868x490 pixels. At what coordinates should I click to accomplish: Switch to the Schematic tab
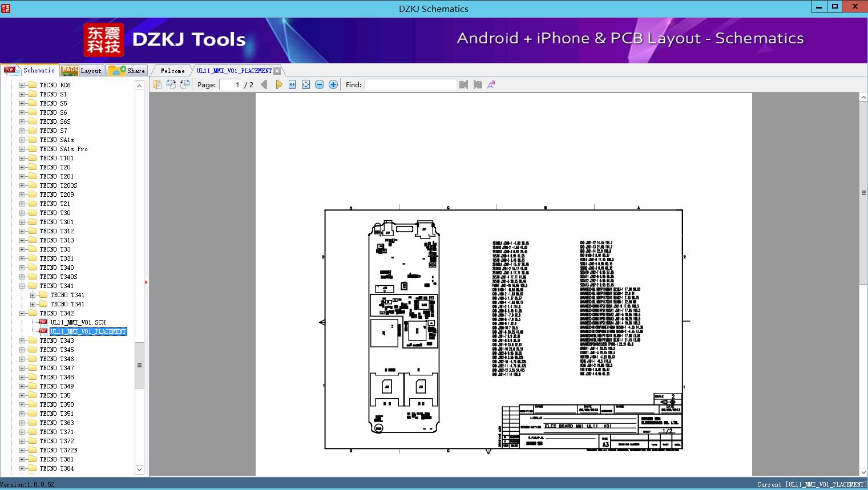pos(30,70)
